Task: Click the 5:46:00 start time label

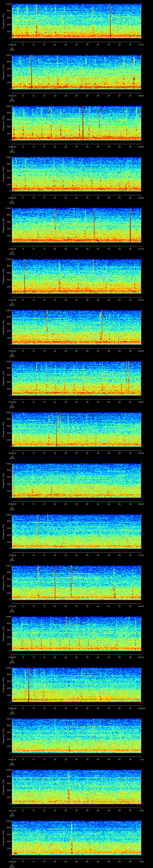Action: point(12,44)
